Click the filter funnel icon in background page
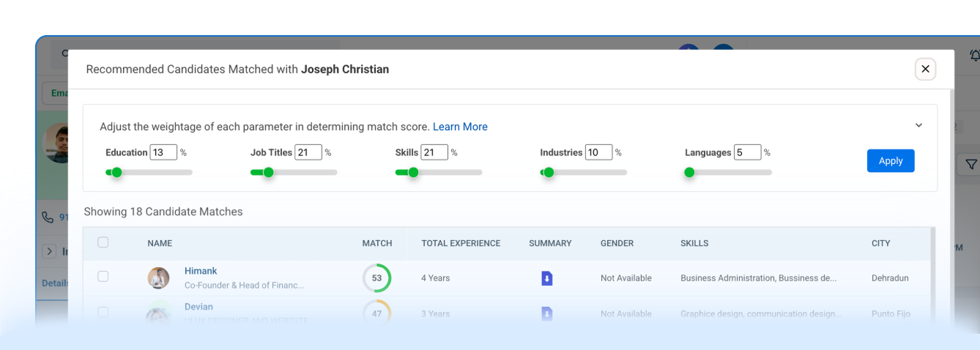The image size is (980, 350). click(x=970, y=165)
